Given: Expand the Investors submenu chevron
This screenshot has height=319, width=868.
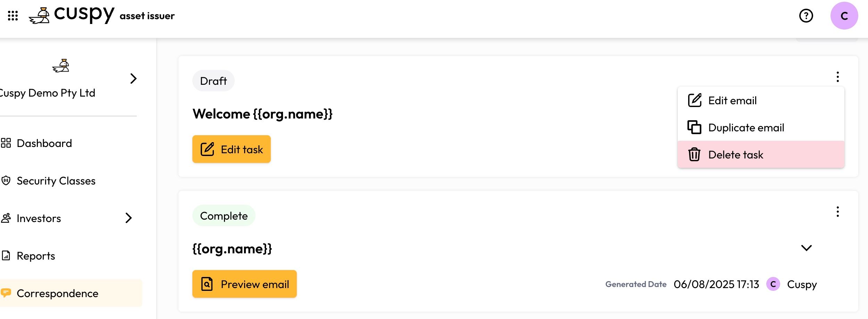Looking at the screenshot, I should click(128, 218).
